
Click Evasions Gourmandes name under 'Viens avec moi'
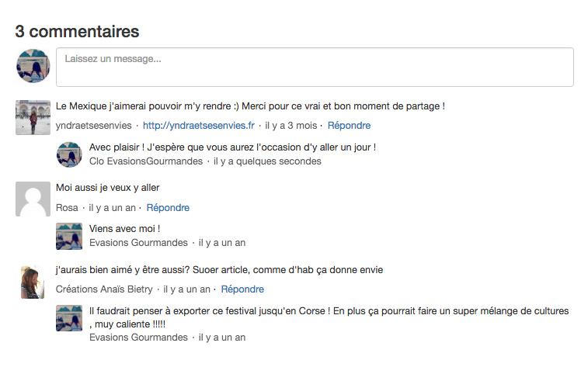coord(138,243)
